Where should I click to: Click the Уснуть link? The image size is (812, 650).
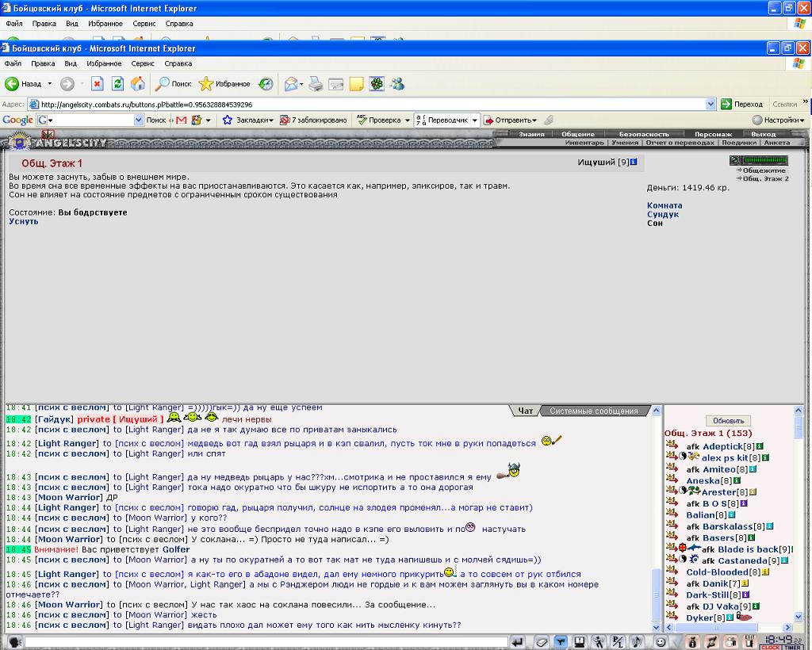pyautogui.click(x=24, y=221)
